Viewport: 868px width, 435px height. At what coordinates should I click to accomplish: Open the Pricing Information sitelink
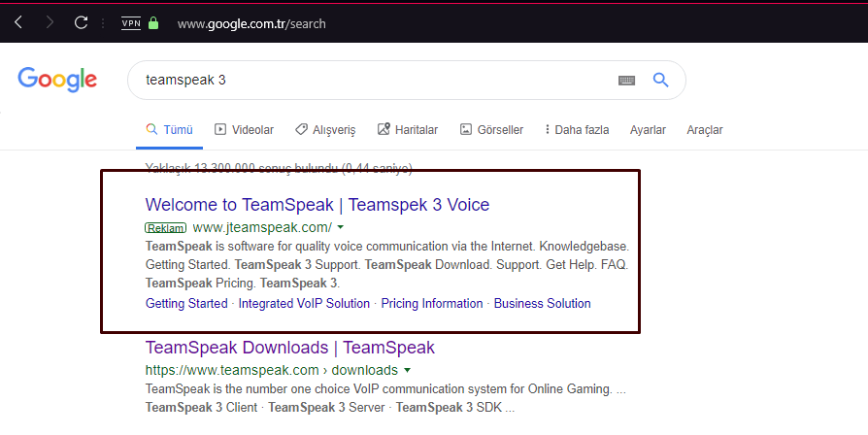tap(432, 303)
